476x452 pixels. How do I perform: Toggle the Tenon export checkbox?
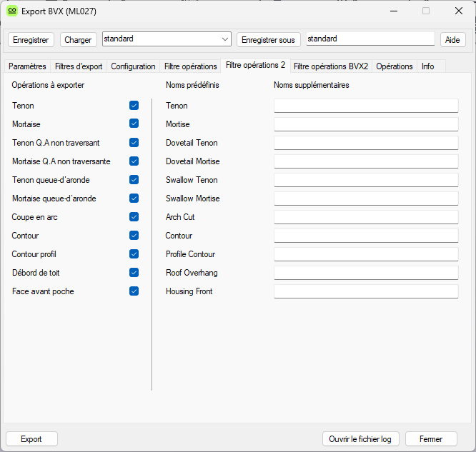(134, 105)
